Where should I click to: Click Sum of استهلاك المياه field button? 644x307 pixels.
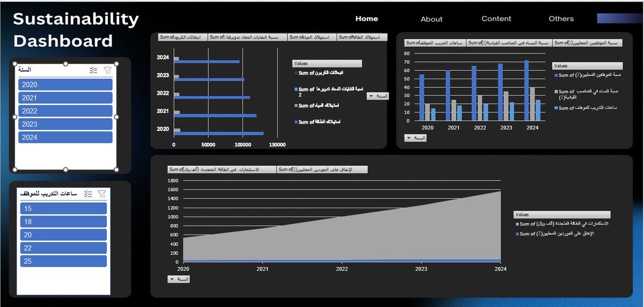coord(312,37)
